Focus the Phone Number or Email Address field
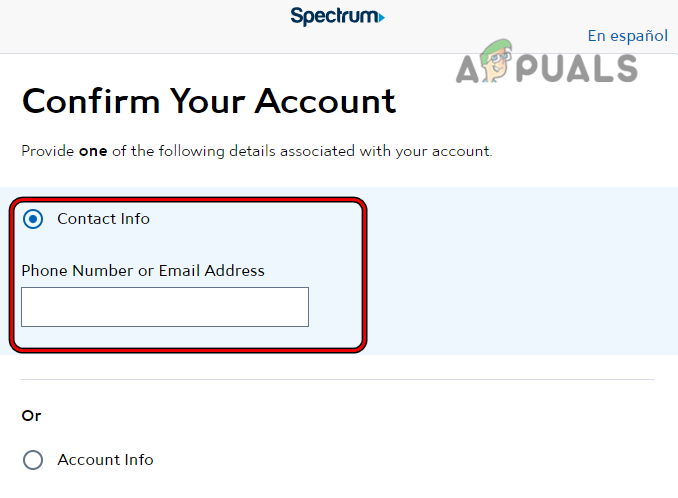Viewport: 678px width, 498px height. pos(165,307)
